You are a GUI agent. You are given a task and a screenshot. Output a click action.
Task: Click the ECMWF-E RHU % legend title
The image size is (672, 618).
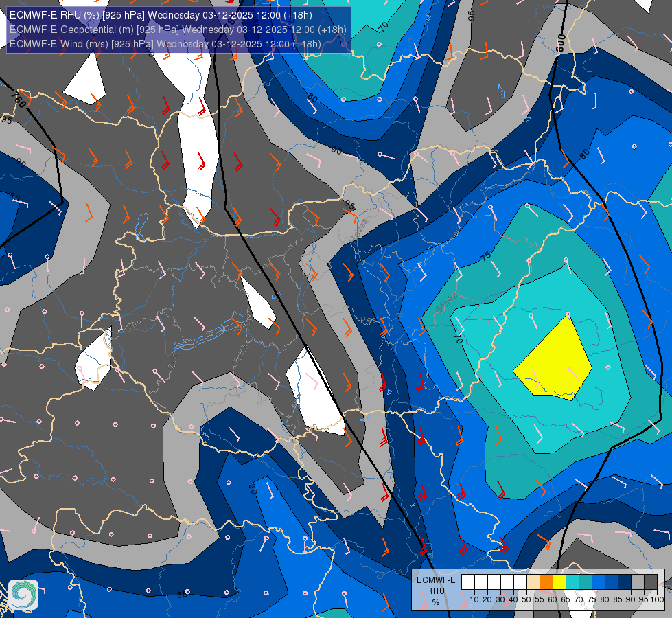tap(436, 591)
